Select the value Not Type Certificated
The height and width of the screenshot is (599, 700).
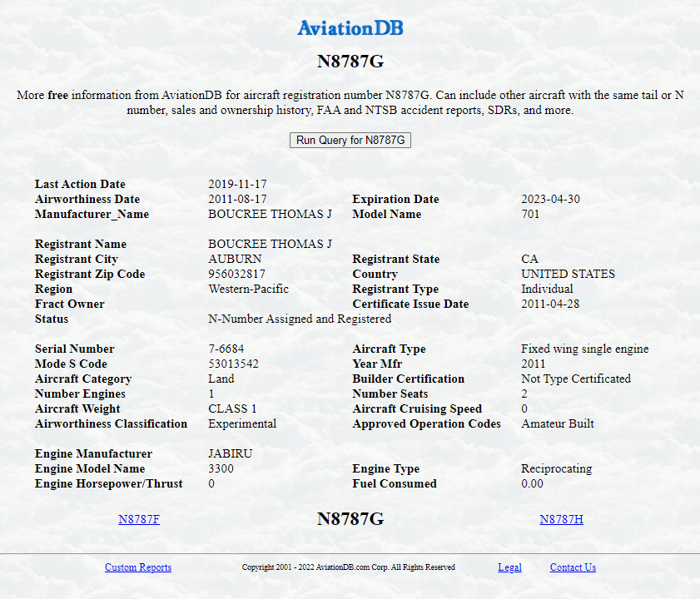tap(576, 379)
